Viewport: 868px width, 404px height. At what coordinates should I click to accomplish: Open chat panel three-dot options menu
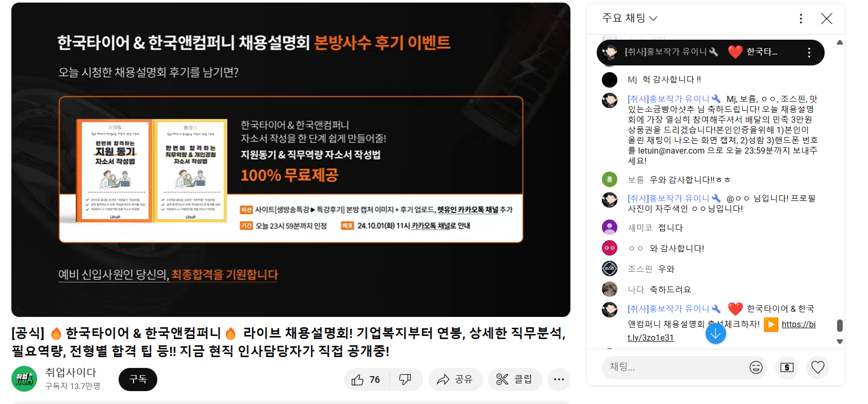point(800,19)
